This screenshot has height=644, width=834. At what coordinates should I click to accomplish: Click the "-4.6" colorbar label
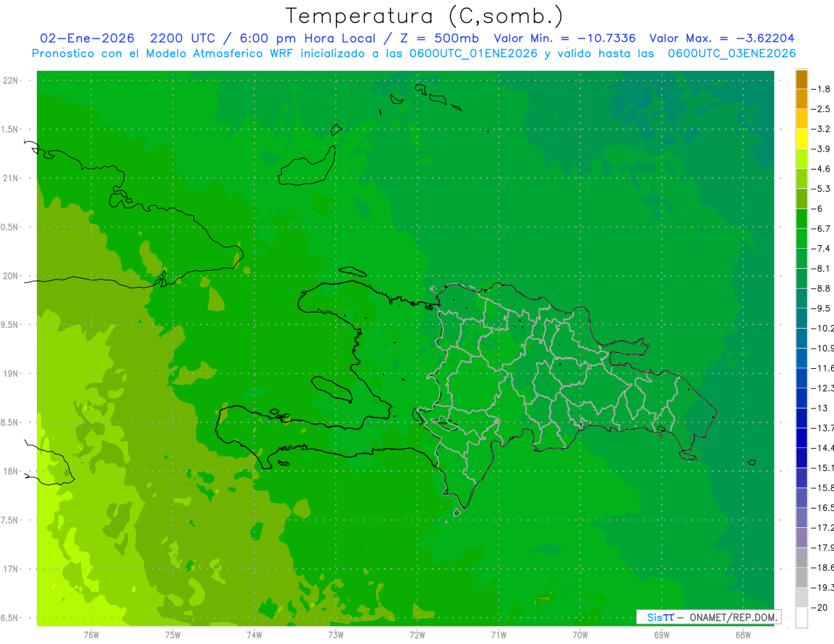click(x=822, y=169)
